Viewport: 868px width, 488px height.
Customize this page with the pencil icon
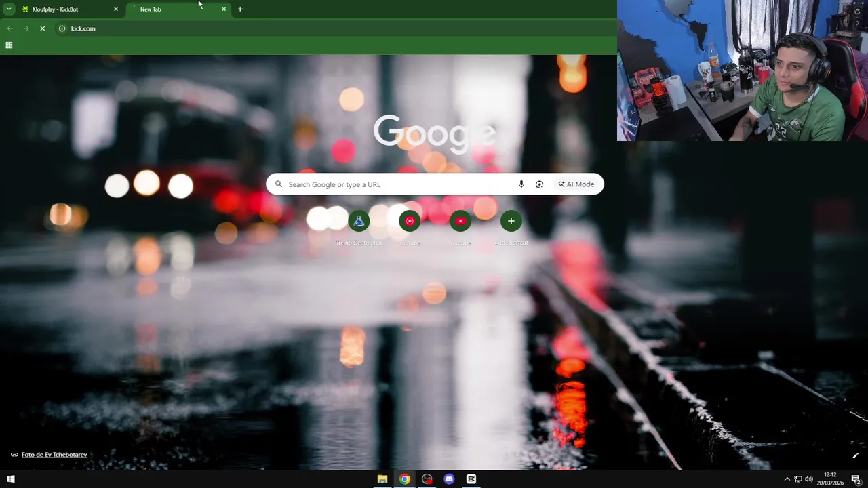[855, 456]
